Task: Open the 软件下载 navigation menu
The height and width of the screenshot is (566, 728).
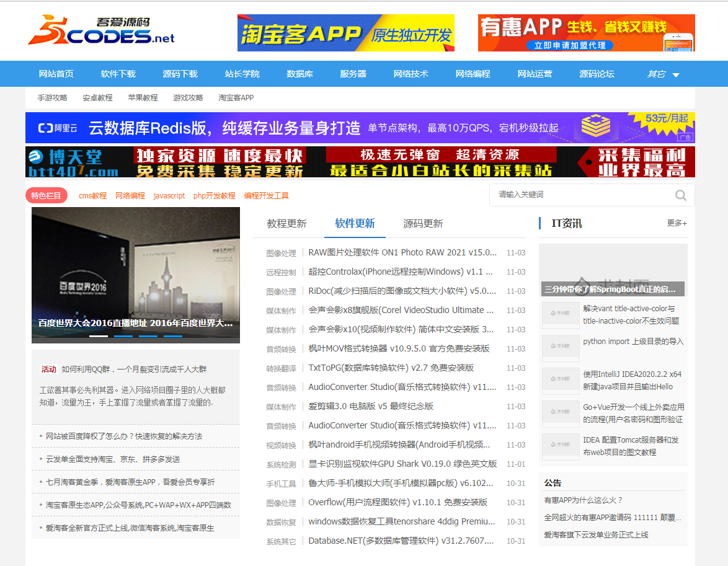Action: point(118,74)
